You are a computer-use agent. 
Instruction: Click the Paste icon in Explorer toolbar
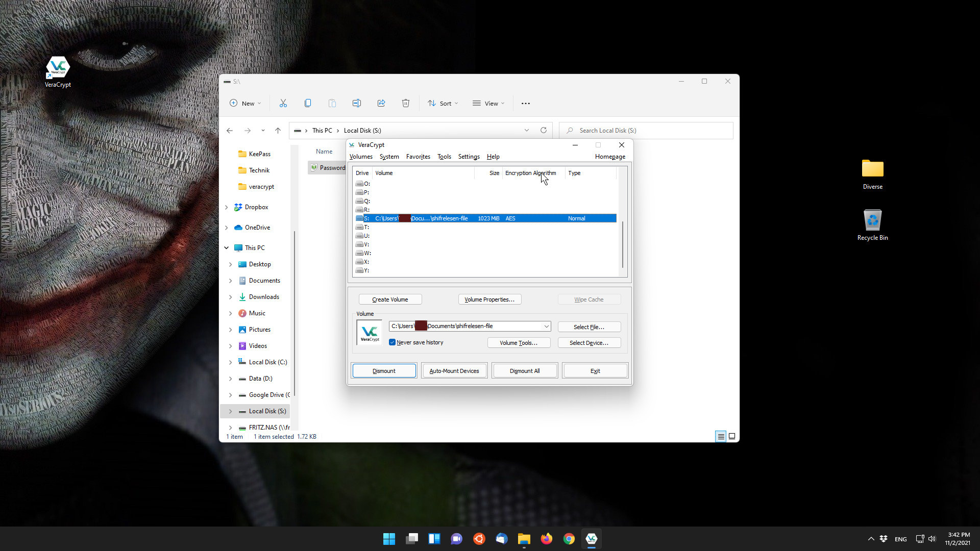tap(332, 103)
